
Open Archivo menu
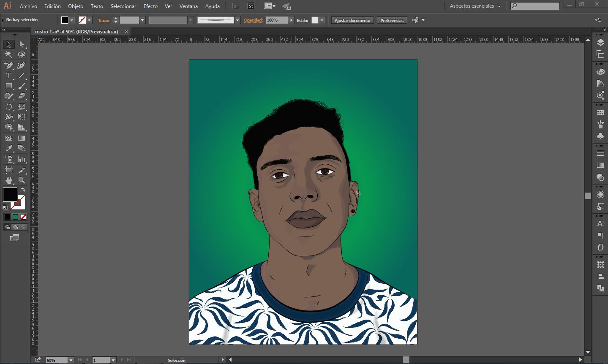[28, 6]
